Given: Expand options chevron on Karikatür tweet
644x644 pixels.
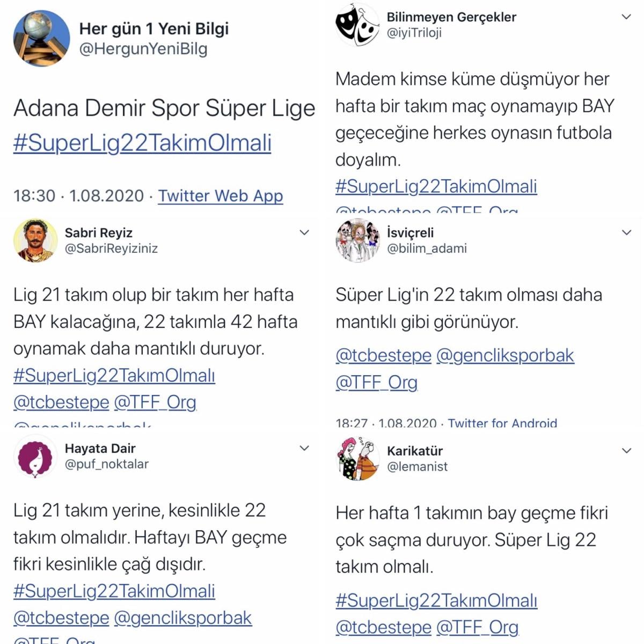Looking at the screenshot, I should click(x=626, y=451).
